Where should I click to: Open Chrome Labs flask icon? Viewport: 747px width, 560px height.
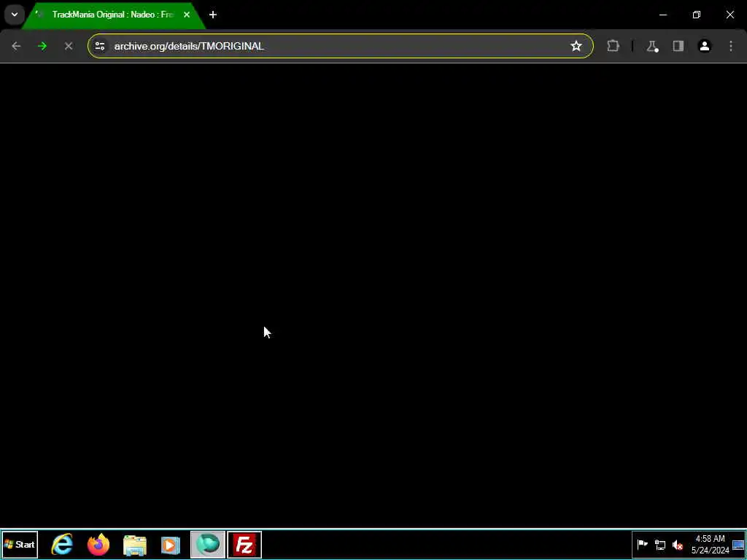point(652,46)
